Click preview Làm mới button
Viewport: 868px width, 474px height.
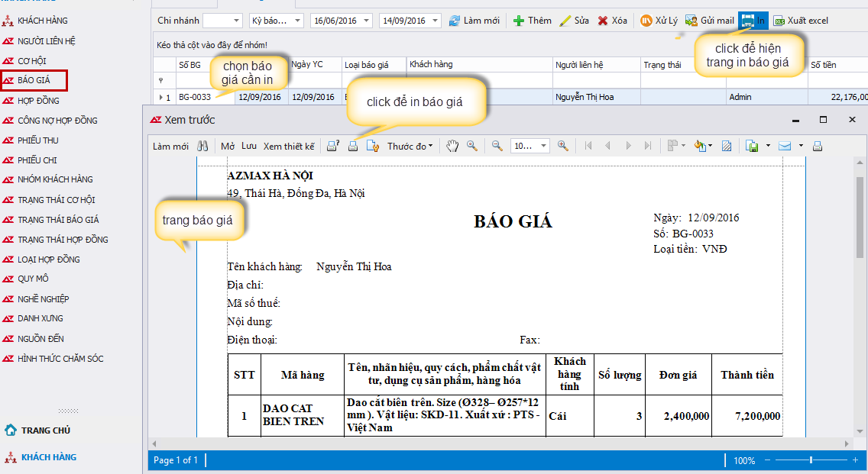[170, 147]
